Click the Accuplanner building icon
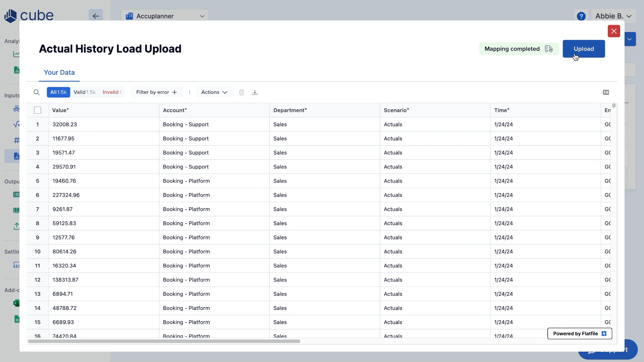The image size is (644, 362). [129, 16]
